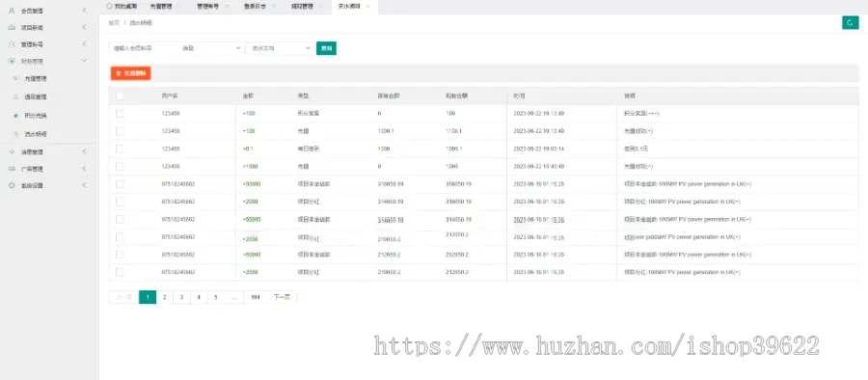This screenshot has width=868, height=380.
Task: Click the 金额 column header
Action: click(248, 95)
